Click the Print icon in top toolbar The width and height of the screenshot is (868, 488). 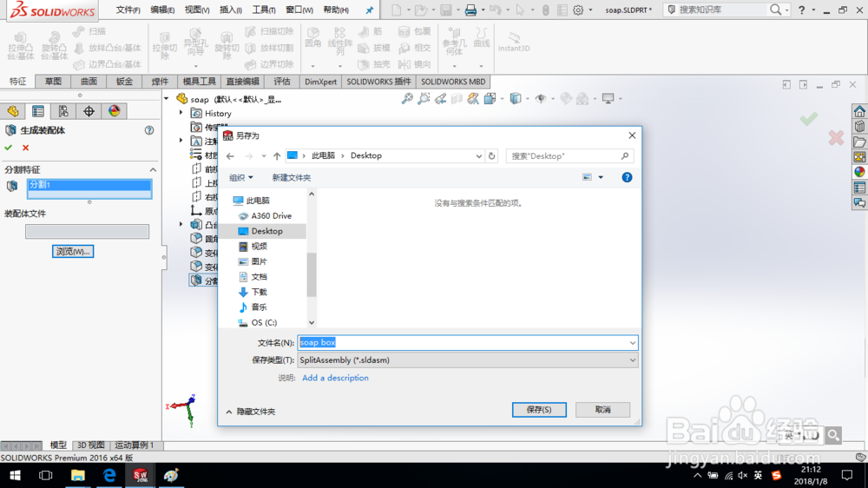[470, 10]
